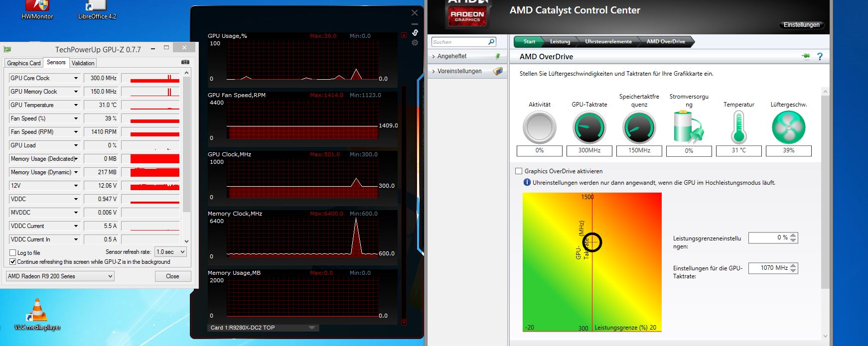
Task: Click the Speichertaktfrequenz gauge icon
Action: (x=639, y=127)
